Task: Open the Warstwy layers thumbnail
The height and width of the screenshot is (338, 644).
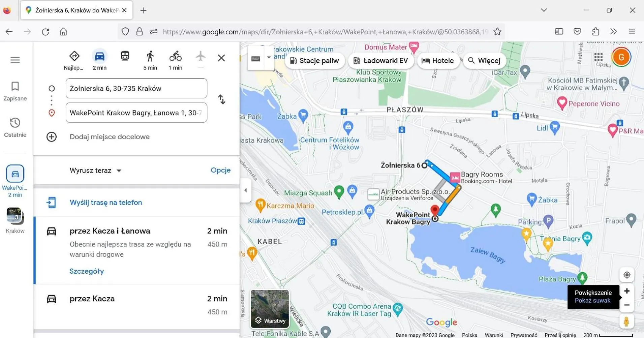Action: (x=270, y=309)
